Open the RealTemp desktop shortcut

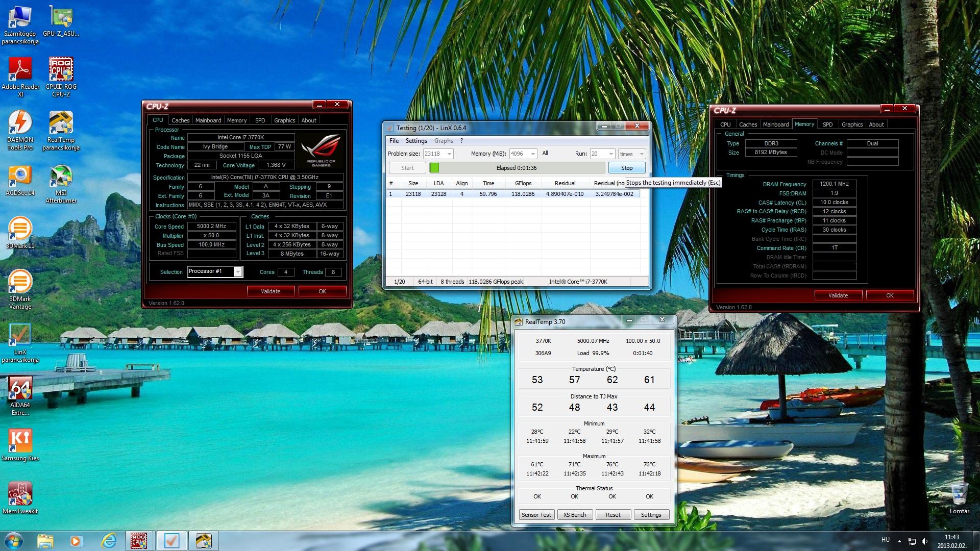(x=61, y=130)
